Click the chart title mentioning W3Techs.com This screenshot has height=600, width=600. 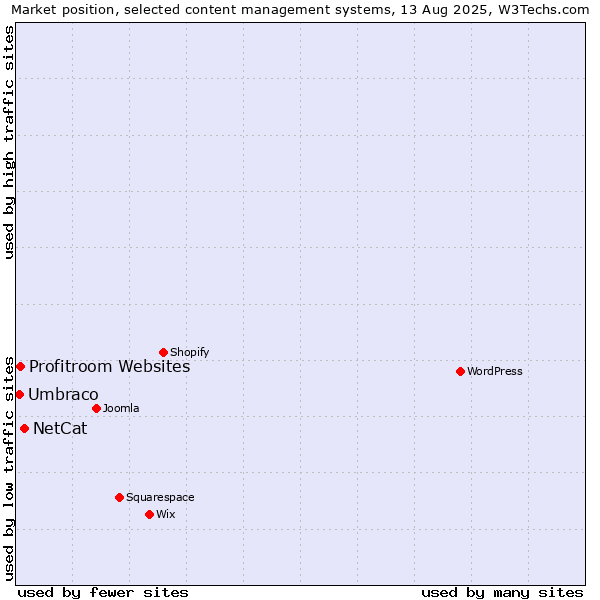pyautogui.click(x=300, y=10)
